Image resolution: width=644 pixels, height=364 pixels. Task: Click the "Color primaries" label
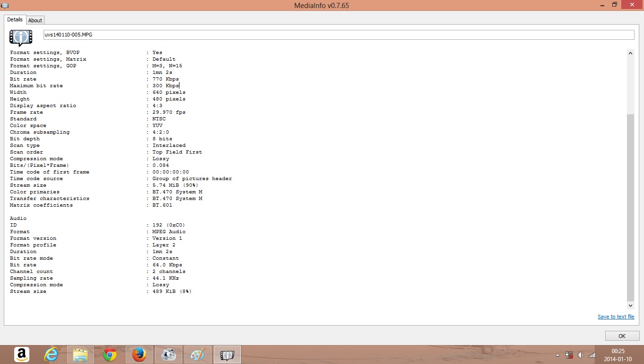click(x=35, y=192)
